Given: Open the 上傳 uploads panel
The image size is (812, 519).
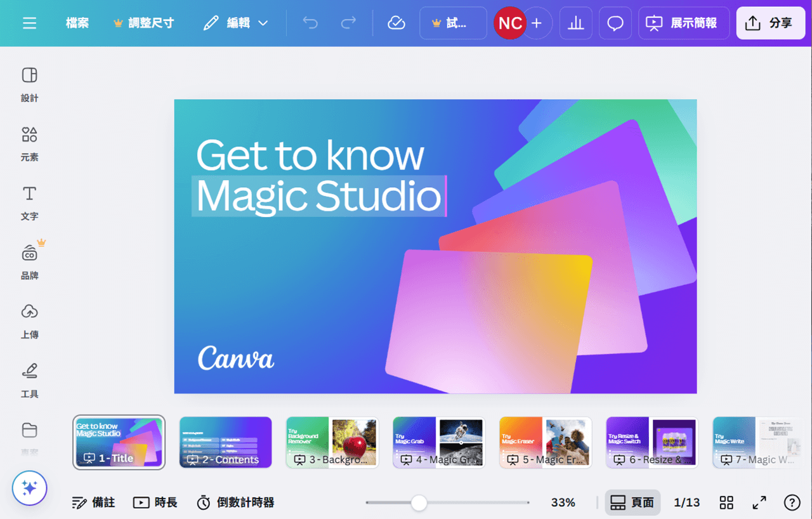Looking at the screenshot, I should (x=30, y=321).
